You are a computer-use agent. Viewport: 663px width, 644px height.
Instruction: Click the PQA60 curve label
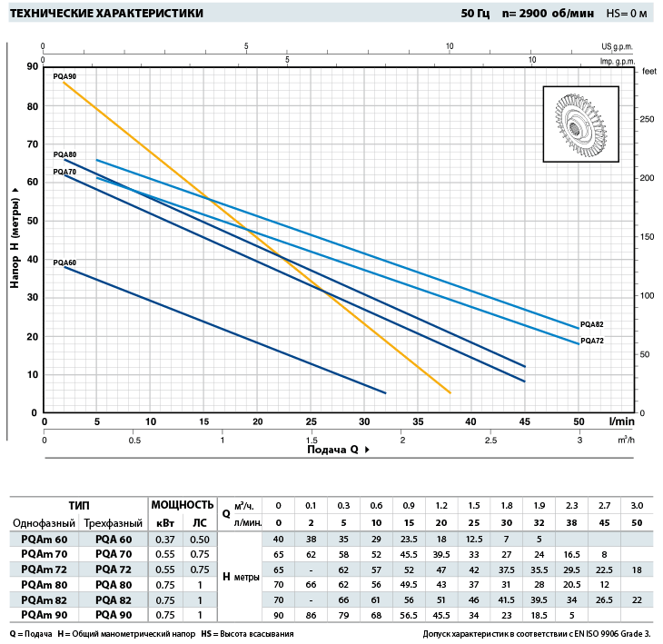64,263
